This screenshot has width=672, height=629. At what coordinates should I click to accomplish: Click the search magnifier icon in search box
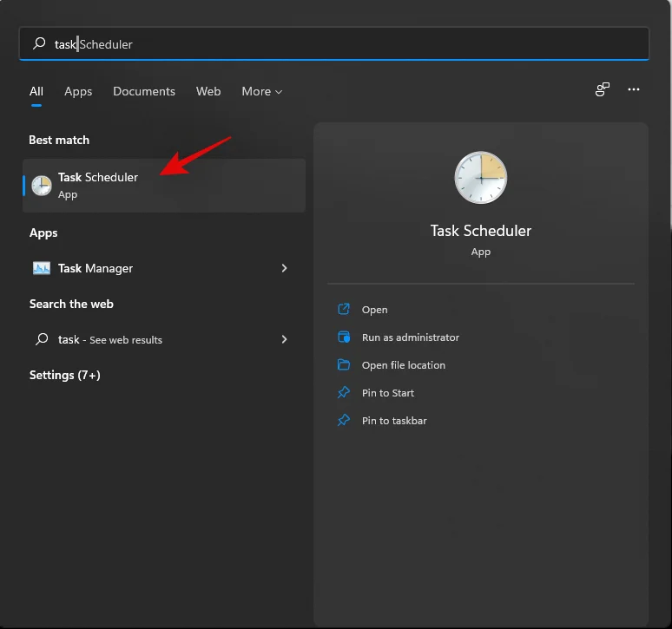(39, 43)
